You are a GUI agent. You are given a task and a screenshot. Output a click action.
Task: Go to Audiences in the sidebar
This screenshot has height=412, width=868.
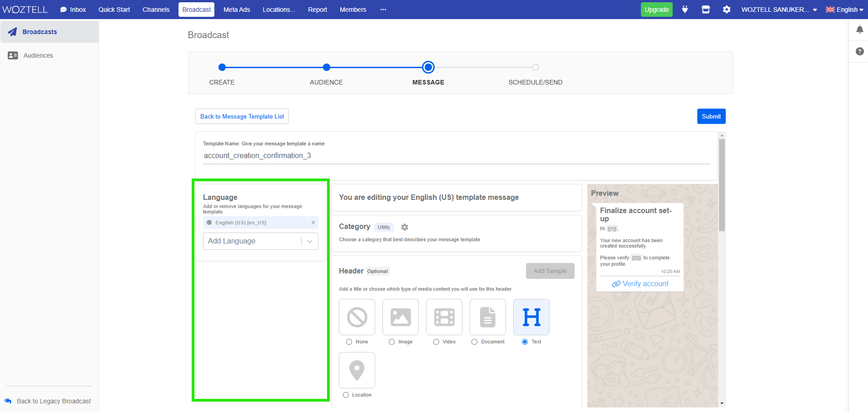click(38, 55)
